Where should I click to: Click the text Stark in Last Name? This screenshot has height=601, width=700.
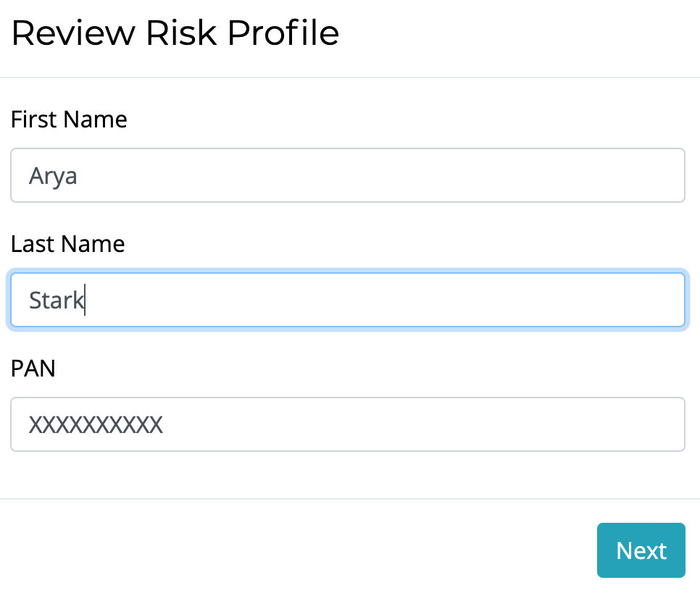(x=57, y=300)
